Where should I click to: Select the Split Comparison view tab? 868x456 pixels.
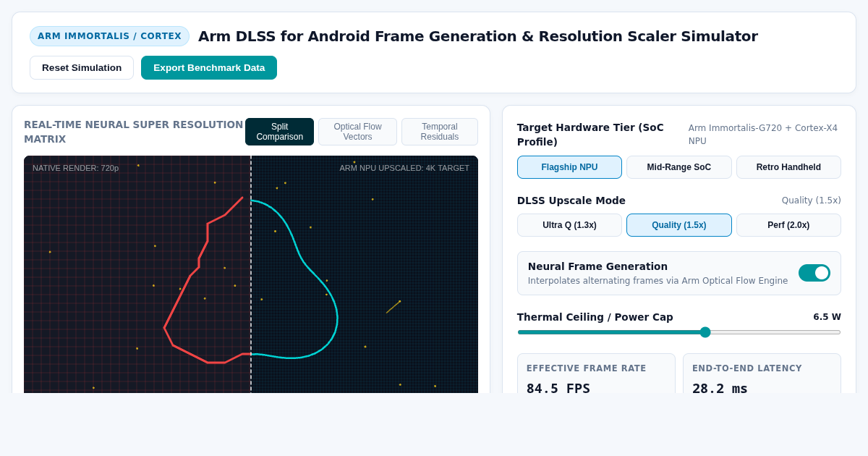point(279,132)
